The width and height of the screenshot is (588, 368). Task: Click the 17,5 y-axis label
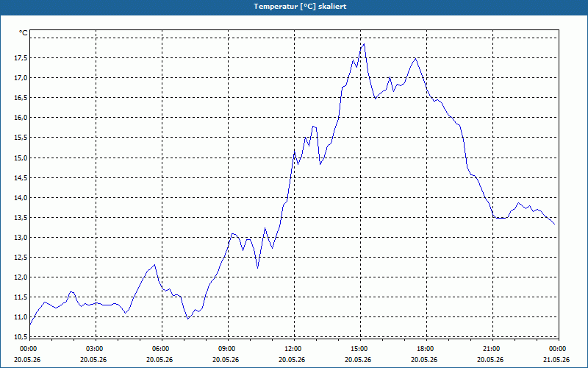pos(21,58)
